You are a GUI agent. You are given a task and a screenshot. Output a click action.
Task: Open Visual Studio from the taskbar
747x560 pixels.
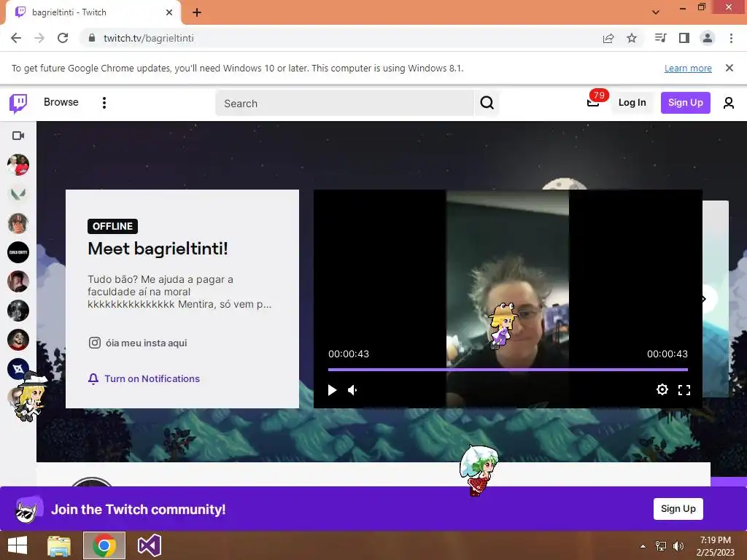(x=149, y=545)
